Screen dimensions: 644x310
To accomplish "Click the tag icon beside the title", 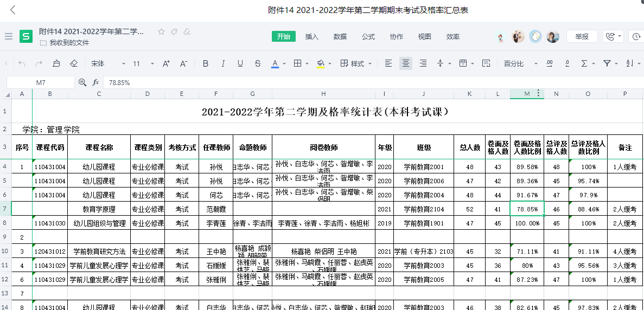I will (174, 31).
